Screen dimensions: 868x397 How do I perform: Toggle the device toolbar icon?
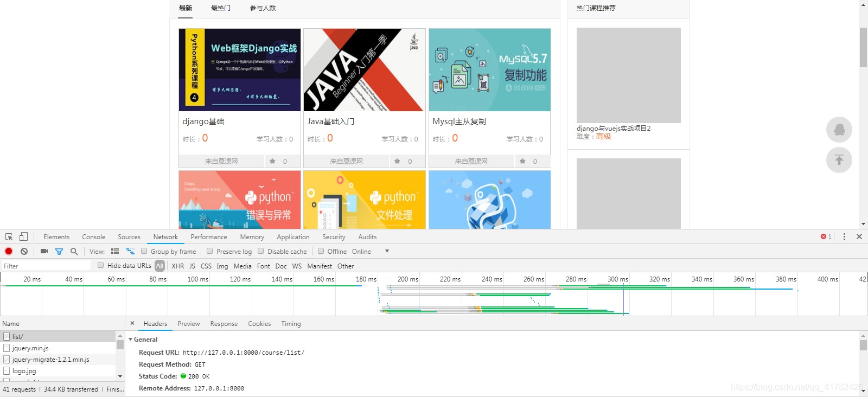pos(23,237)
